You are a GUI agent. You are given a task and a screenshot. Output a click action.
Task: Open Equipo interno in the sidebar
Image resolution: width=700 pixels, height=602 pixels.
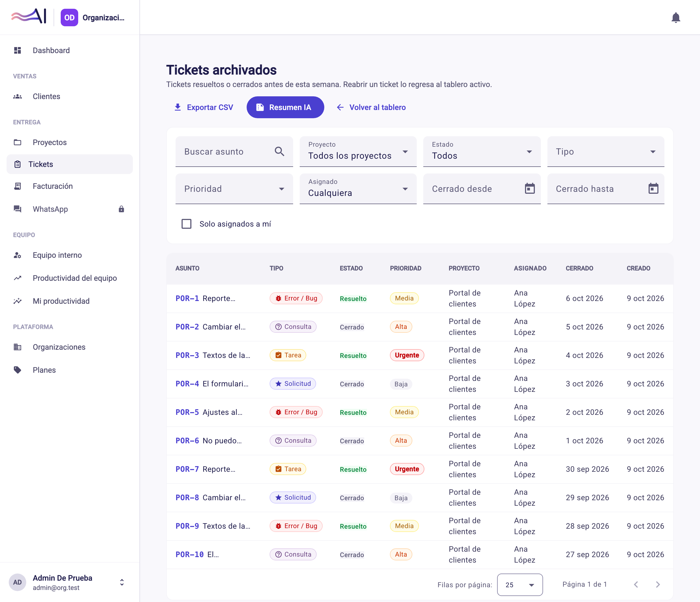[70, 255]
